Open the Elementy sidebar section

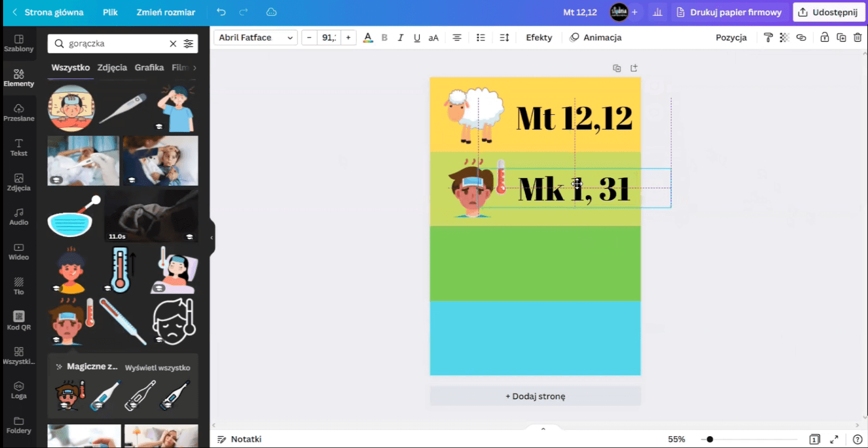tap(19, 78)
